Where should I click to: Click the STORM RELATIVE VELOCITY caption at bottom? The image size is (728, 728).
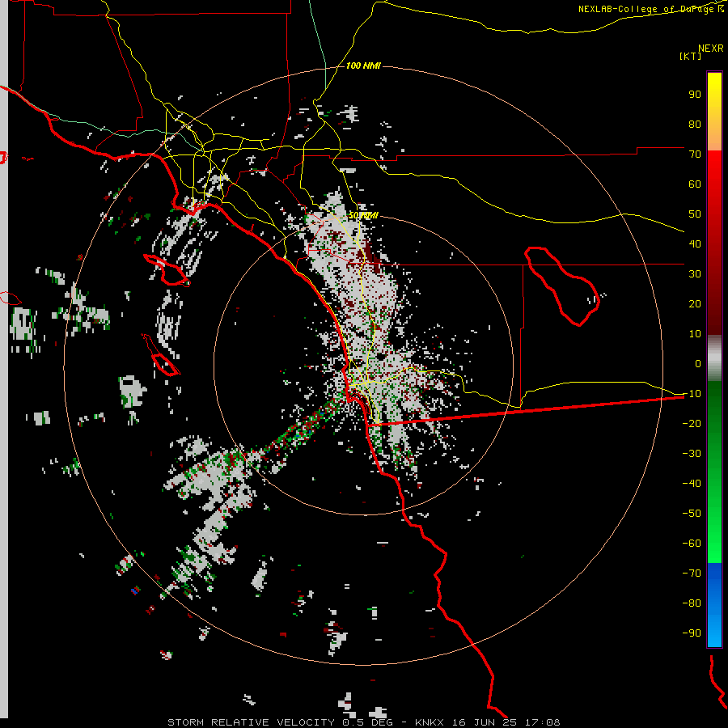tap(363, 722)
